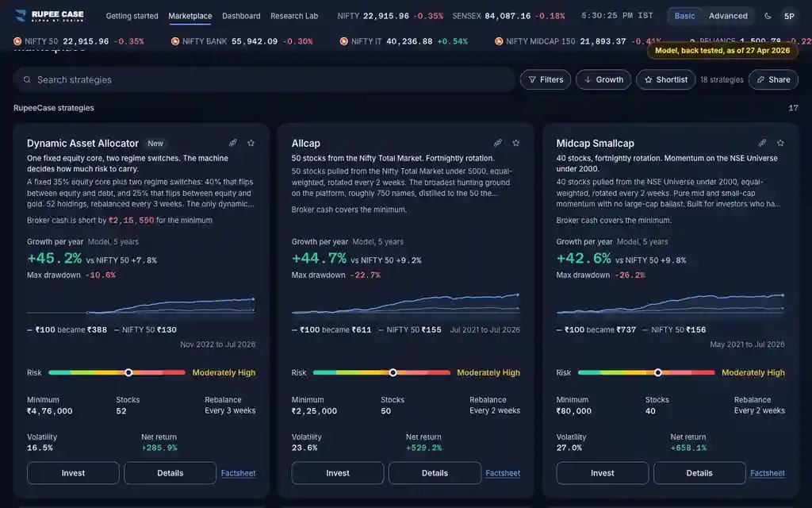Click the +42.6% growth figure
Screen dimensions: 812x508
click(x=584, y=258)
